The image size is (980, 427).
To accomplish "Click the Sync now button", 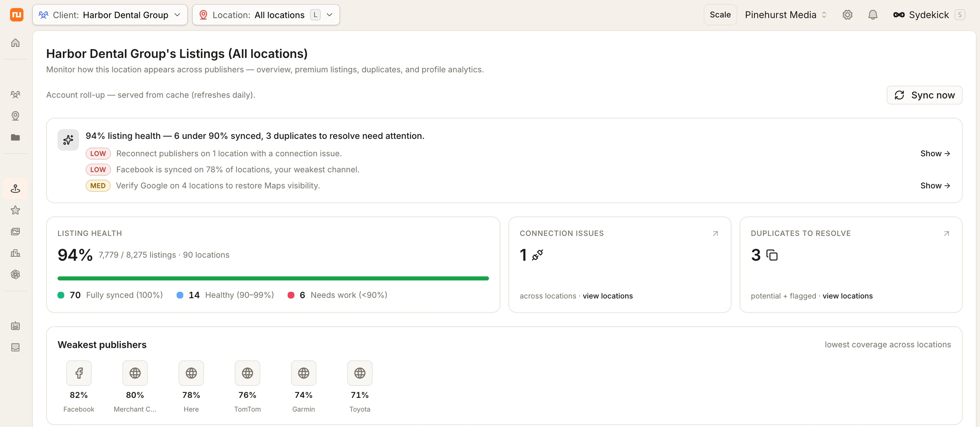I will [x=924, y=95].
